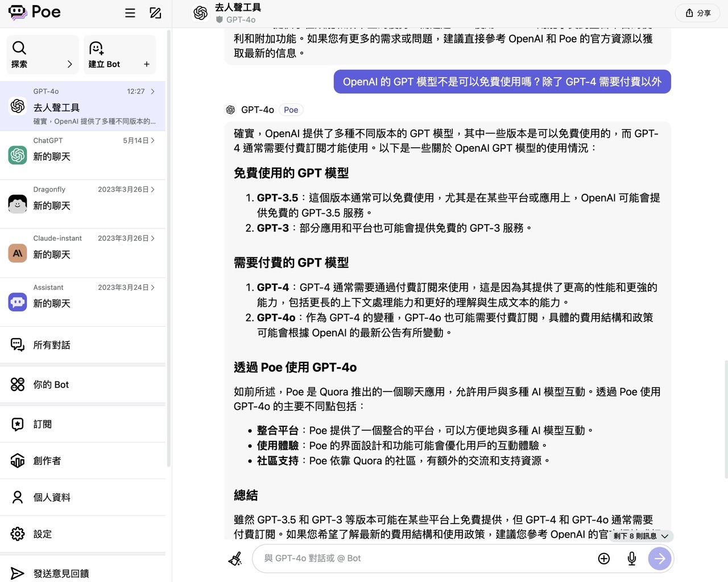The height and width of the screenshot is (582, 728).
Task: Clear context with the broom icon
Action: point(235,559)
